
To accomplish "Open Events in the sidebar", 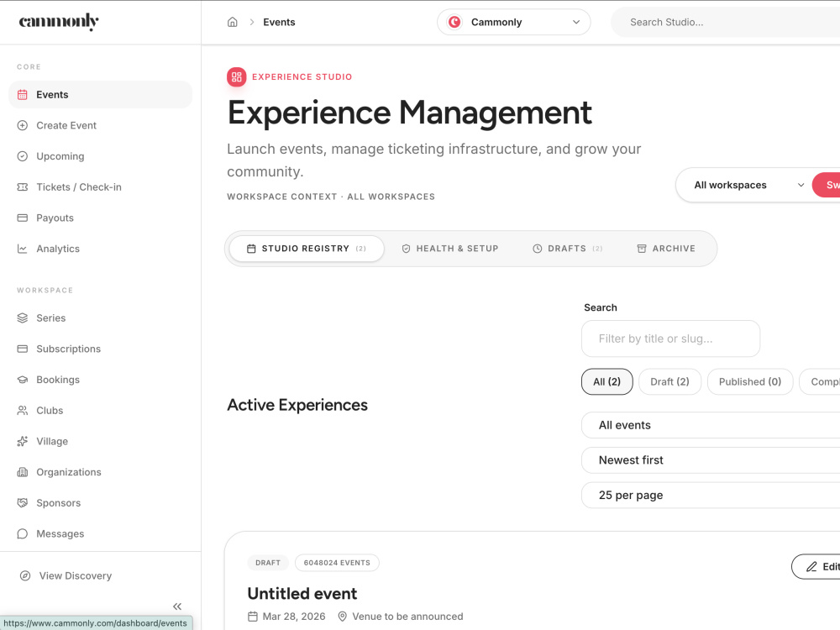I will [100, 95].
